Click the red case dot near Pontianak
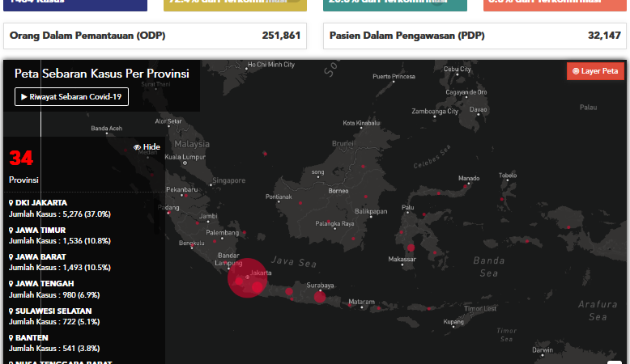 [300, 203]
